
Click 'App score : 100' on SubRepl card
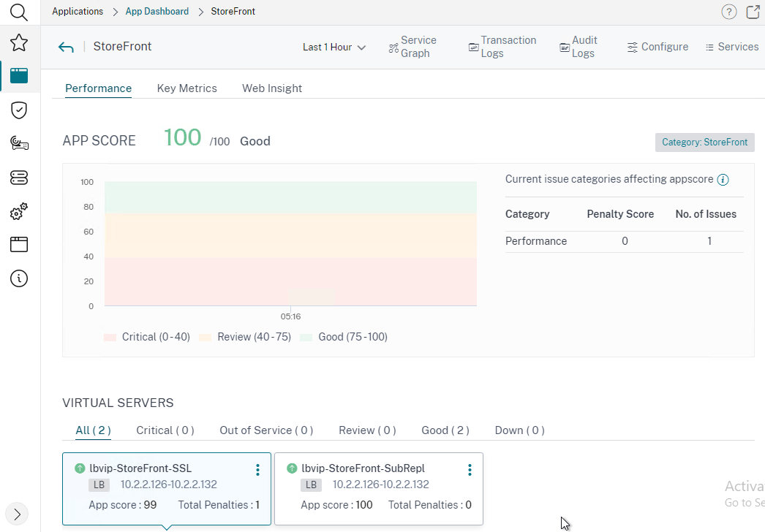tap(336, 505)
